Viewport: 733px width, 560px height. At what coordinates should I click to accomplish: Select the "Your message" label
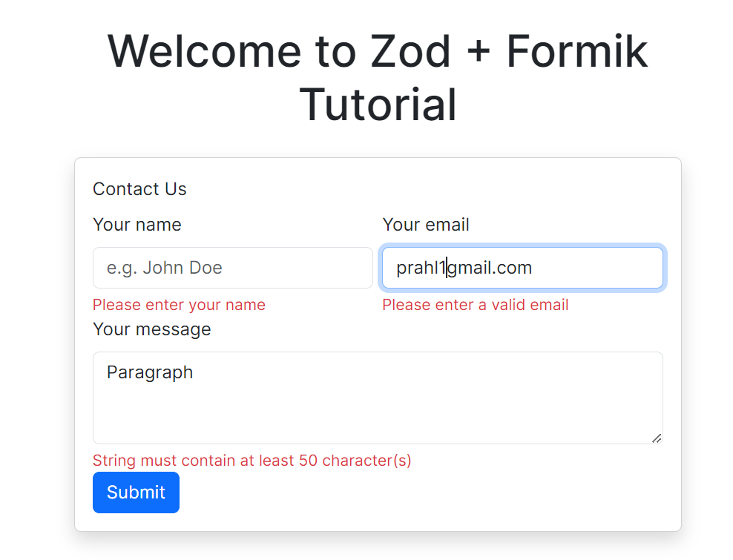152,329
